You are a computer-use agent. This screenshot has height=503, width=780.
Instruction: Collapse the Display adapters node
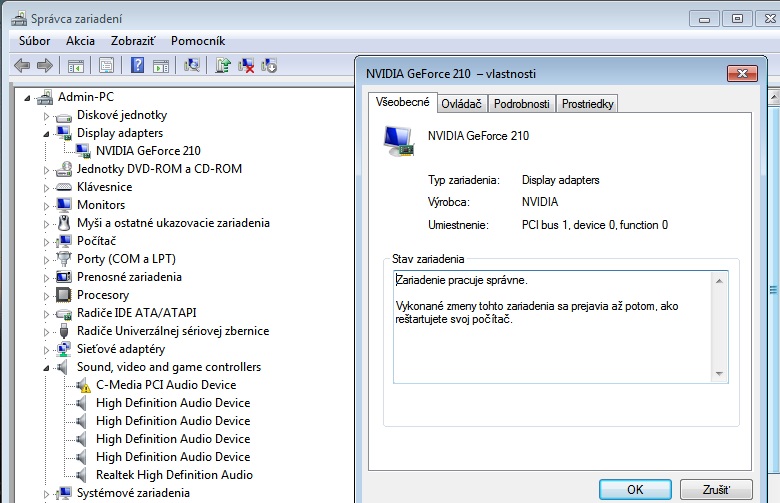pyautogui.click(x=46, y=134)
